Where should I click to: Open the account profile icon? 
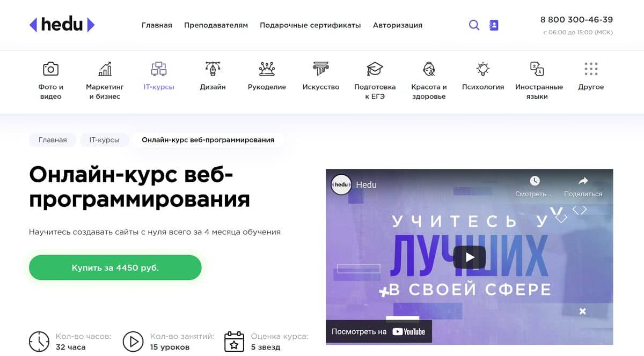pyautogui.click(x=494, y=25)
